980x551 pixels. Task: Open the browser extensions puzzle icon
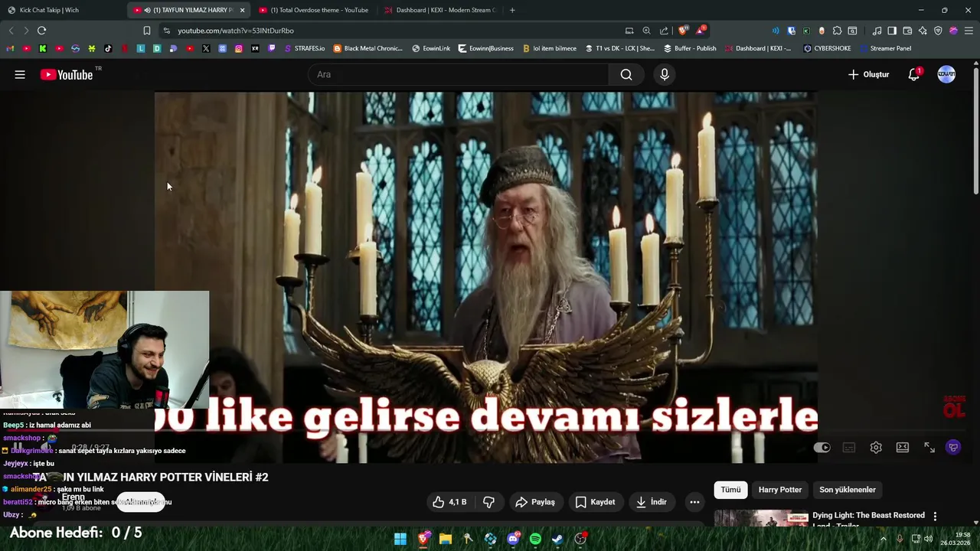[x=837, y=31]
